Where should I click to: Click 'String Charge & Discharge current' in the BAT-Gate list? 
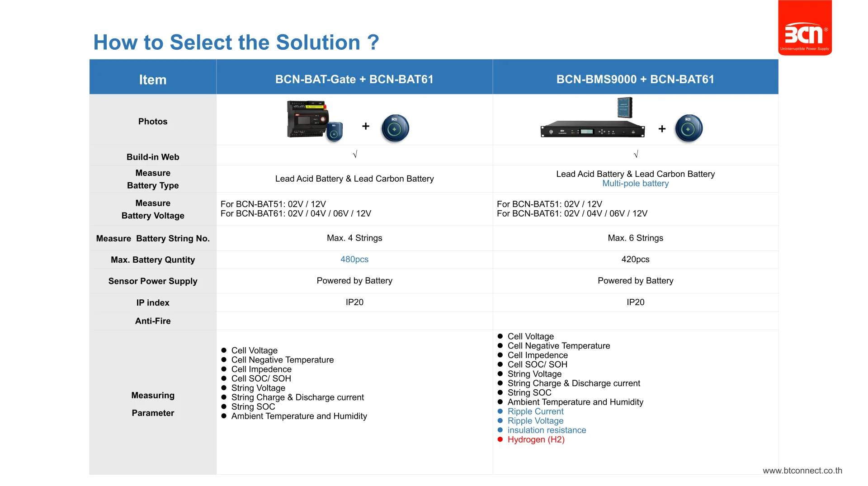(x=297, y=397)
